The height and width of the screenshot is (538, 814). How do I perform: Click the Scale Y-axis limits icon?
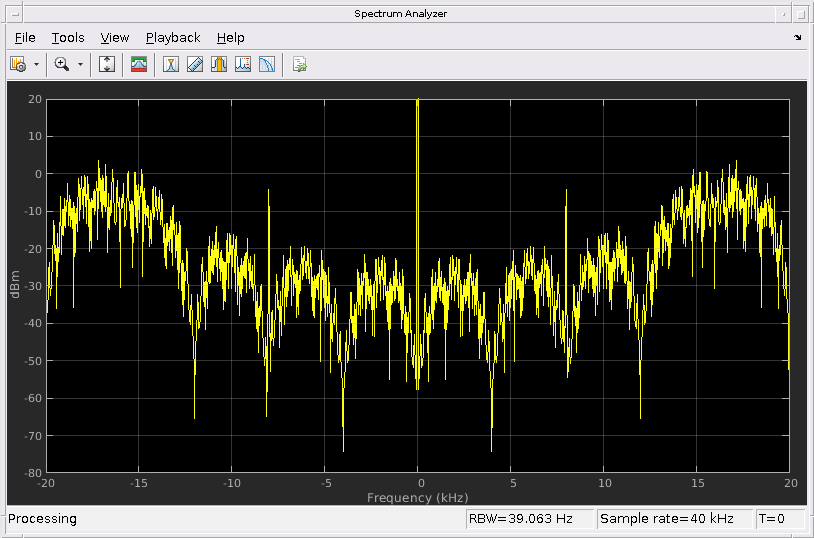(x=108, y=65)
